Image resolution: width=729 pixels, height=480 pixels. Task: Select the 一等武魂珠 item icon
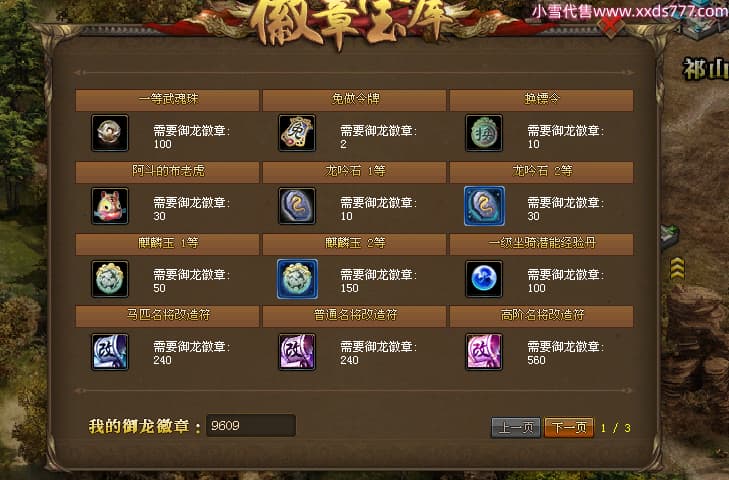coord(110,133)
